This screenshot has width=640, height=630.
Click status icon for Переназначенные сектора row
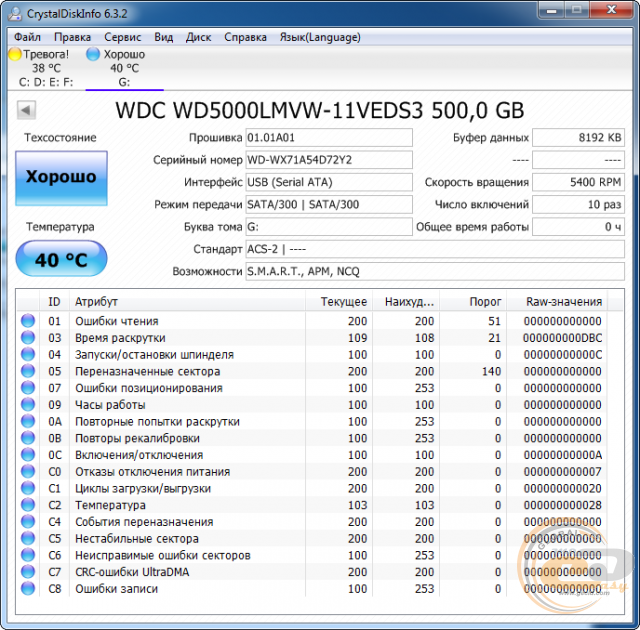[x=28, y=371]
